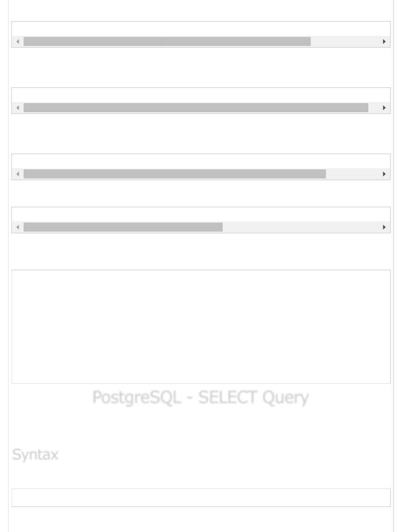Click right arrow of fourth horizontal scrollbar
This screenshot has width=402, height=532.
coord(384,227)
